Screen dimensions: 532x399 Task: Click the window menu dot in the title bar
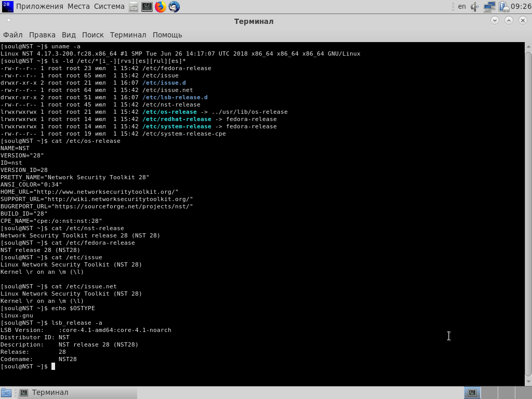click(9, 21)
